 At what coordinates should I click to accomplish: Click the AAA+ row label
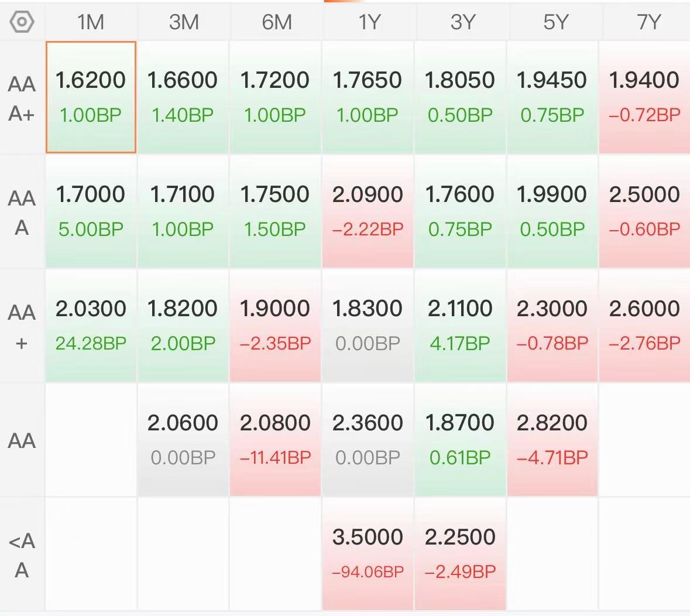22,98
